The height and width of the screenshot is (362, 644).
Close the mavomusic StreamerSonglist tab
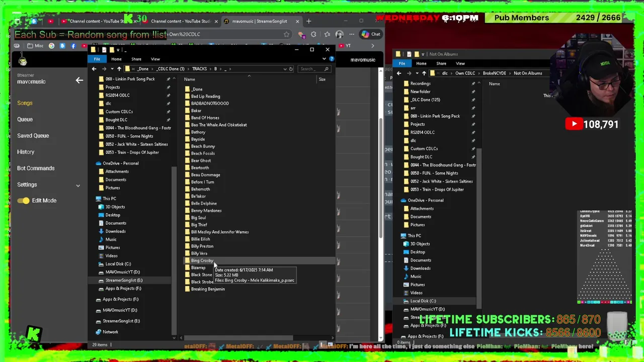point(297,21)
